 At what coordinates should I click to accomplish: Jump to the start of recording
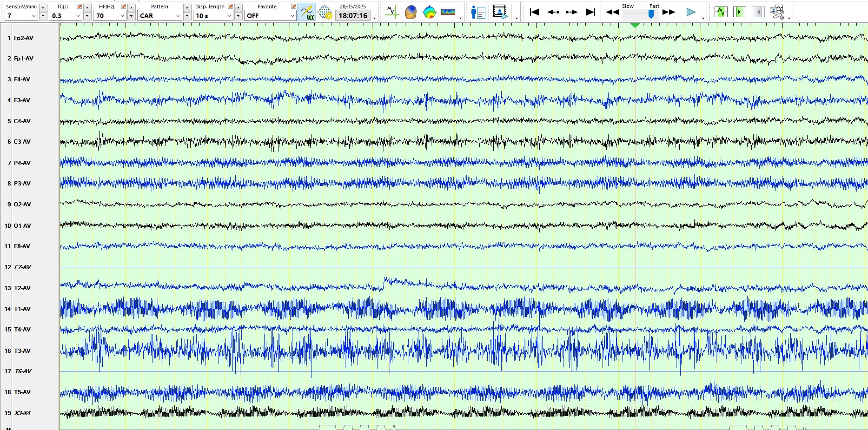point(535,12)
